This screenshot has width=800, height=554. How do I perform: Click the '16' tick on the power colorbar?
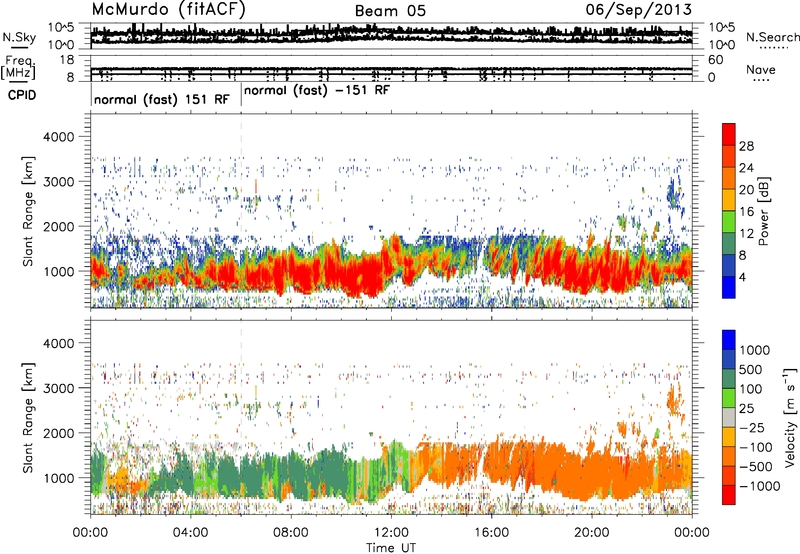pos(746,211)
